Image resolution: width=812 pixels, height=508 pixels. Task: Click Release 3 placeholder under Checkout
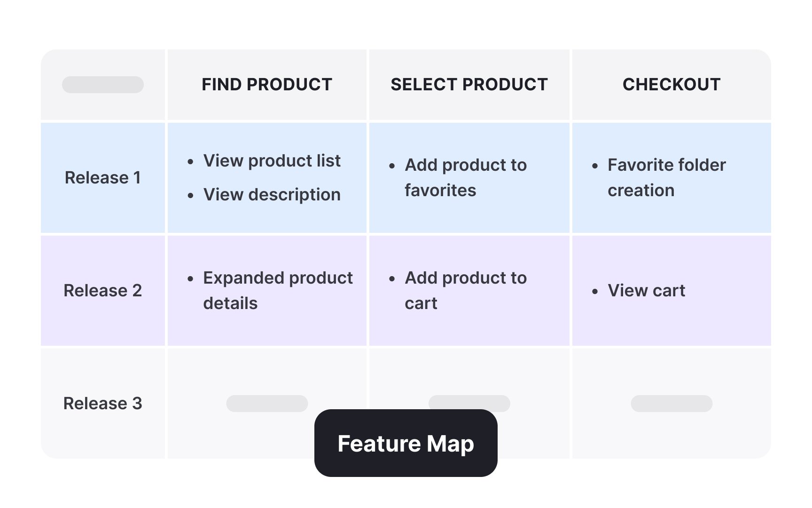tap(671, 404)
